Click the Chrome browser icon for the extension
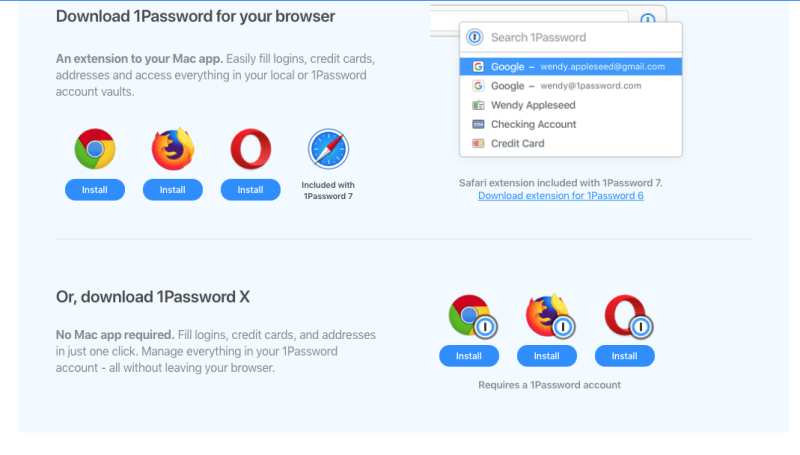Screen dimensions: 800x455 [95, 149]
